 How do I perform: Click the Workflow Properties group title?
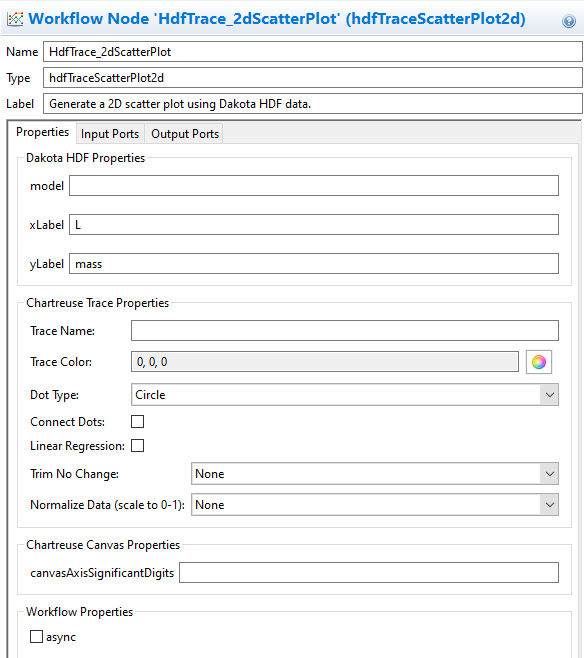coord(79,612)
